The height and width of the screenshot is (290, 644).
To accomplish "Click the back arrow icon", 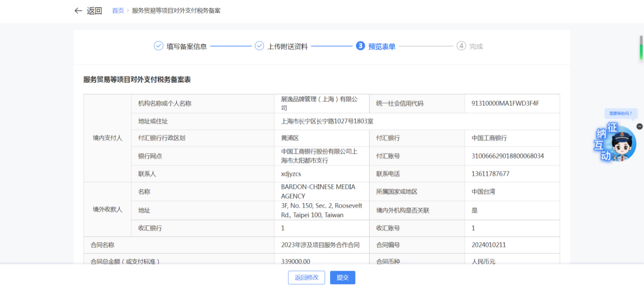I will click(78, 11).
